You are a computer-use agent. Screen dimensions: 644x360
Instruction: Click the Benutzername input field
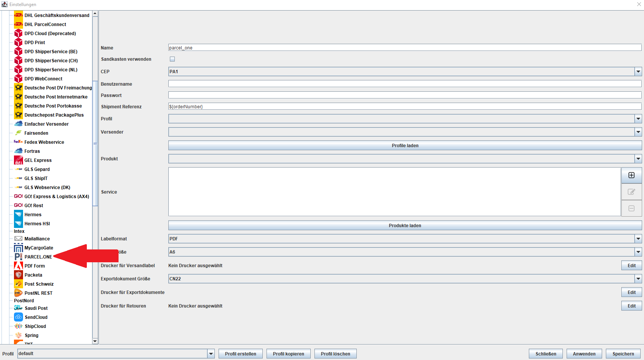405,84
